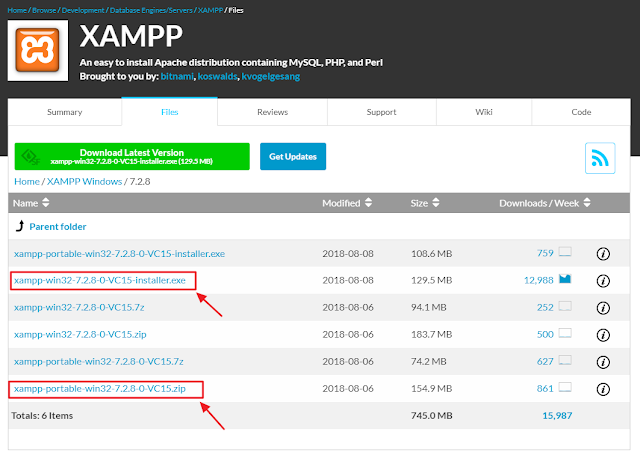640x458 pixels.
Task: Click platform icon beside 627 downloads
Action: tap(565, 360)
